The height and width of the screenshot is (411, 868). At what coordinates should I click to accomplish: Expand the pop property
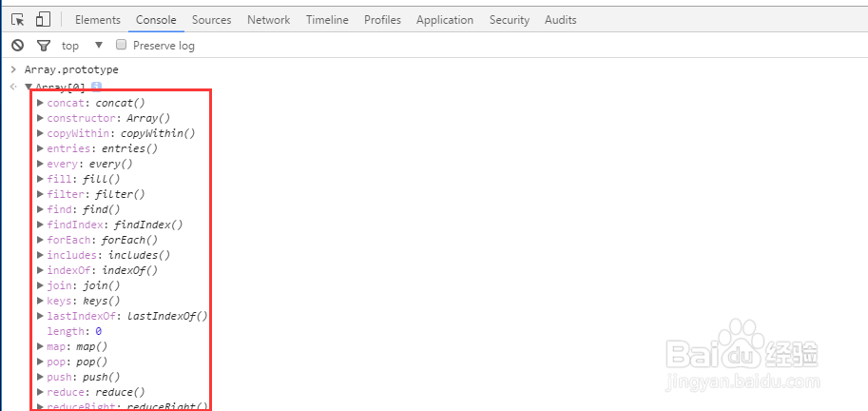pos(40,362)
